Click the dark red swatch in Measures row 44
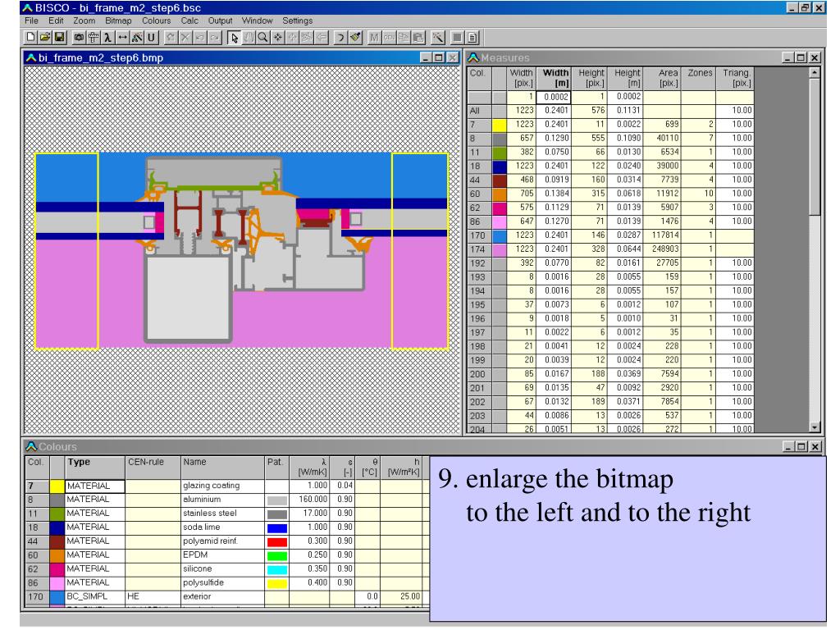Viewport: 840px width, 630px height. click(500, 180)
